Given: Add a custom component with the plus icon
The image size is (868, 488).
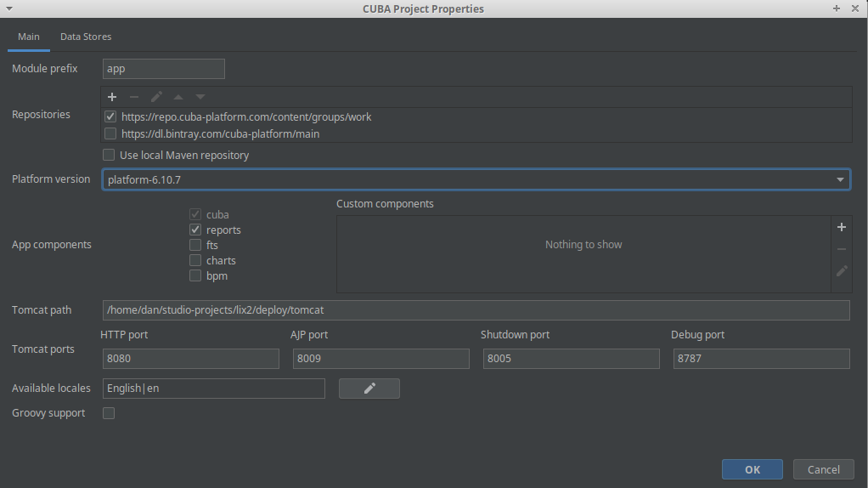Looking at the screenshot, I should point(842,227).
